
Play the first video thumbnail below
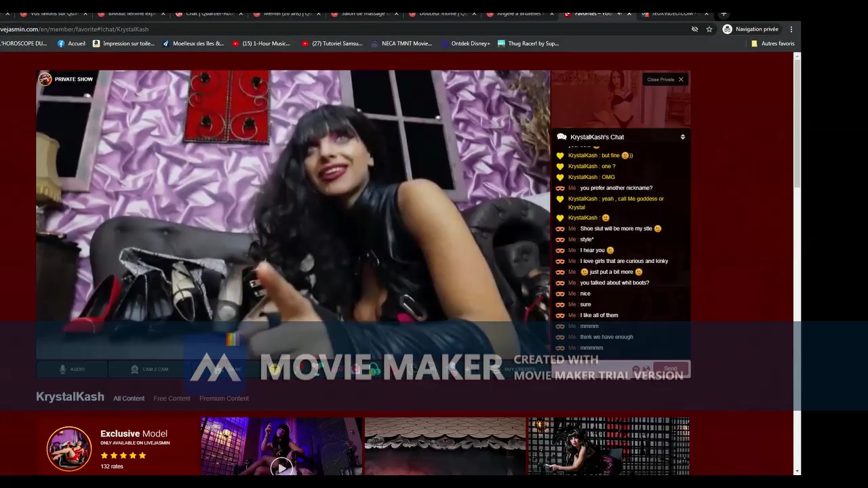[x=281, y=466]
